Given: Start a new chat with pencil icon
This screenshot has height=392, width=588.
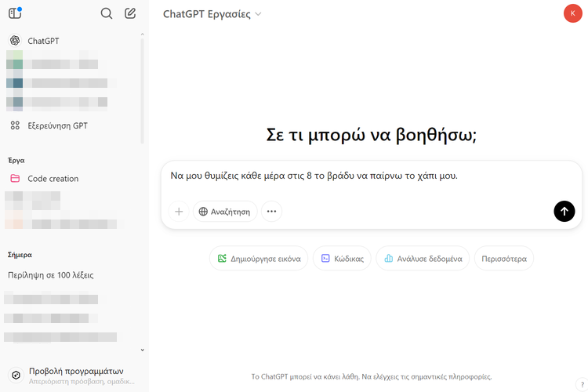Looking at the screenshot, I should coord(130,13).
